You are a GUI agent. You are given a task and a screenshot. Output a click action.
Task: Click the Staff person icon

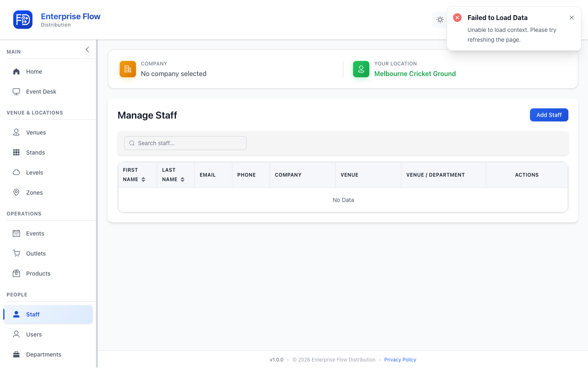(16, 314)
